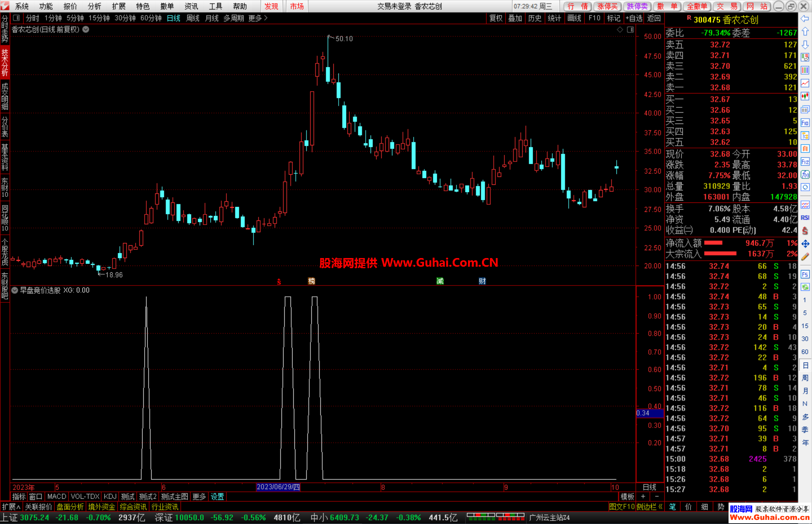
Task: Click the back arrow in right sidebar
Action: 805,19
